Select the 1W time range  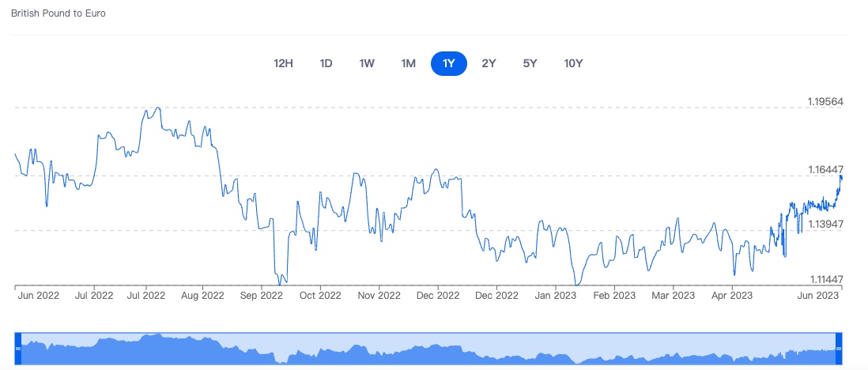[367, 64]
